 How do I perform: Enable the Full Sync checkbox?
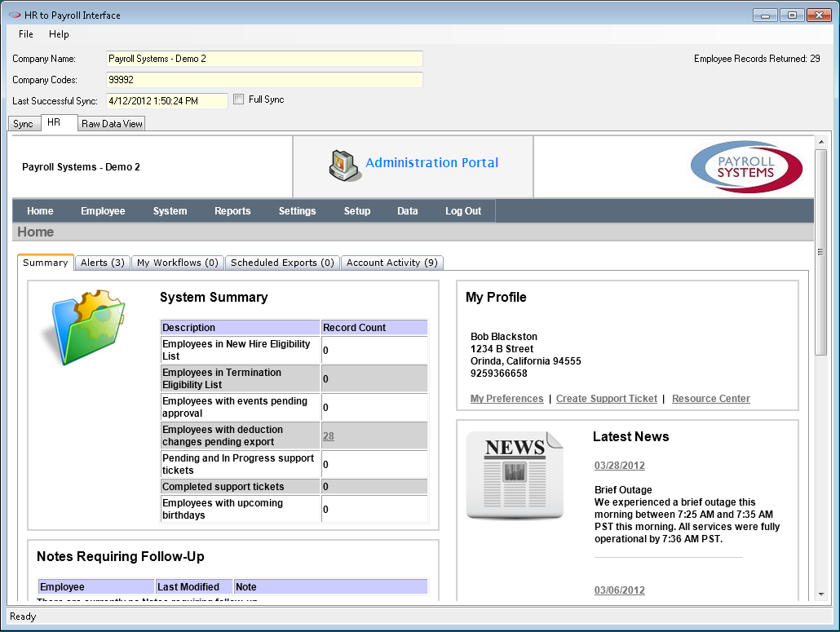(x=238, y=99)
